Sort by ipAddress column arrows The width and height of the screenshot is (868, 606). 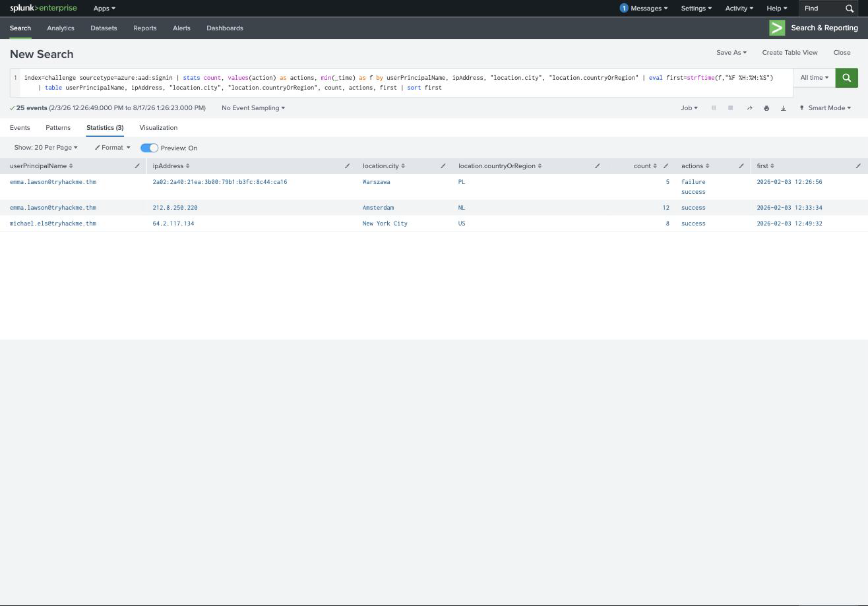coord(187,166)
